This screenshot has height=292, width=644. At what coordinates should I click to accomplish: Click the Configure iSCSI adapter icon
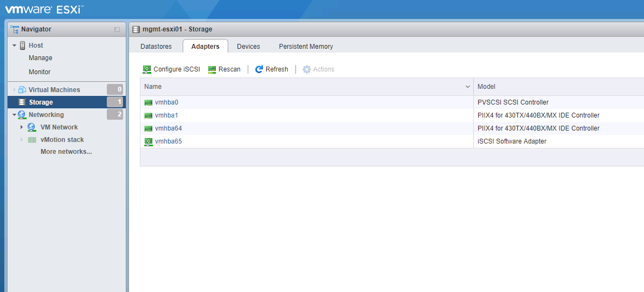(x=147, y=69)
